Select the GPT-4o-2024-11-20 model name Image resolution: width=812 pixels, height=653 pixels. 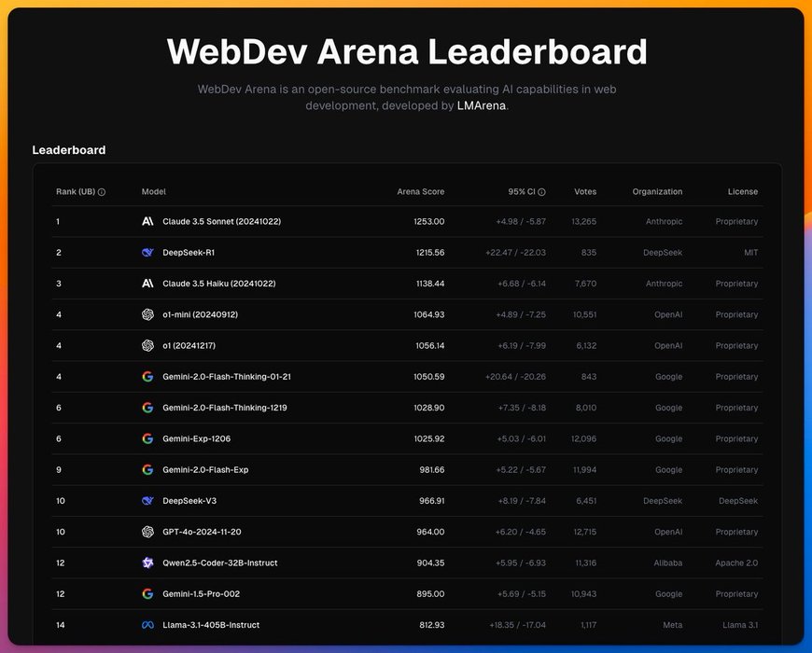(x=202, y=532)
